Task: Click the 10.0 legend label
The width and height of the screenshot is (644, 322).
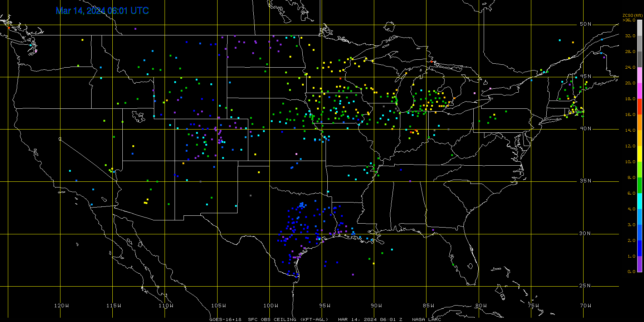Action: click(x=630, y=162)
